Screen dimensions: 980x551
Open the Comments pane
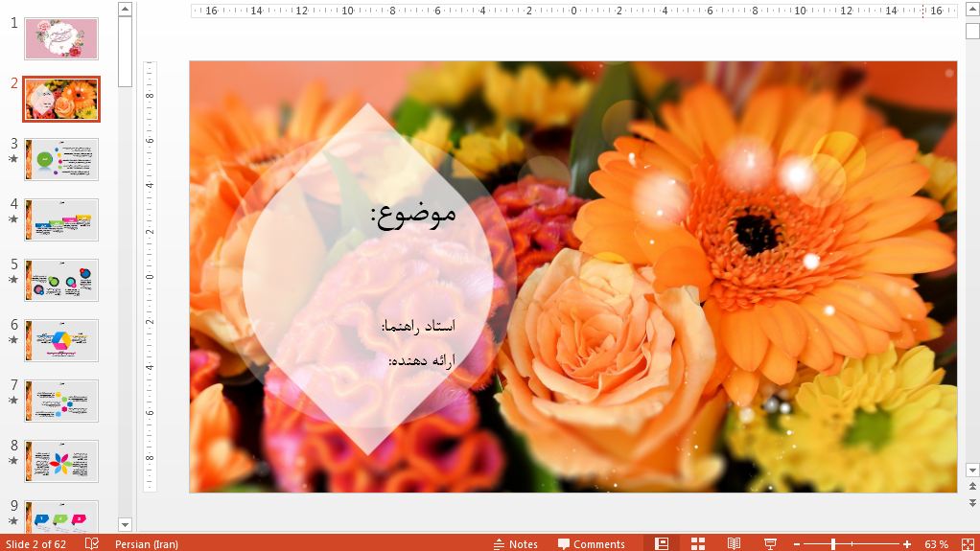click(x=592, y=544)
